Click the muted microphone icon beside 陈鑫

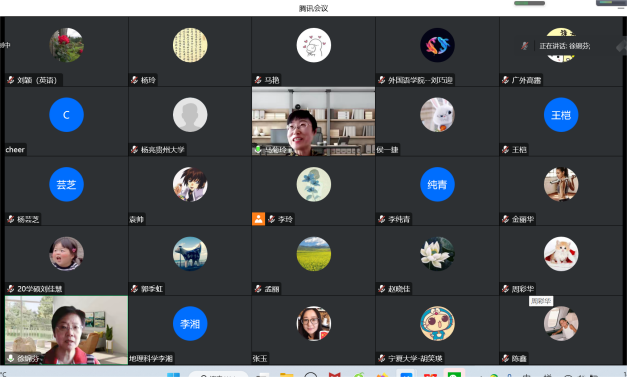505,358
